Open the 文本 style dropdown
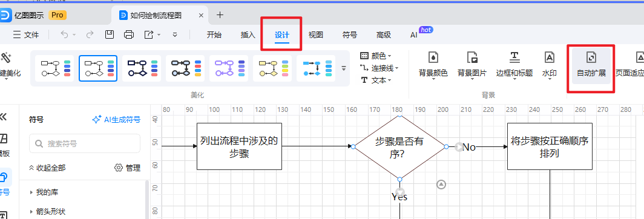 pyautogui.click(x=375, y=80)
